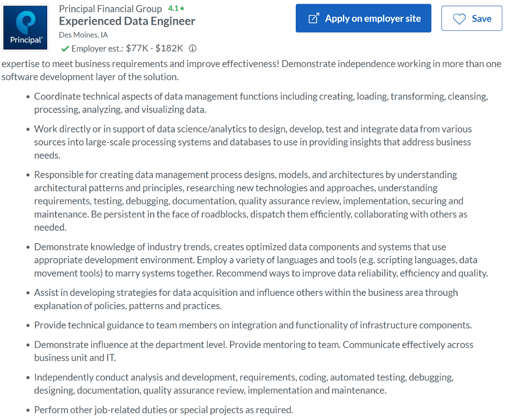
Task: Select the Experienced Data Engineer job title
Action: click(x=127, y=20)
